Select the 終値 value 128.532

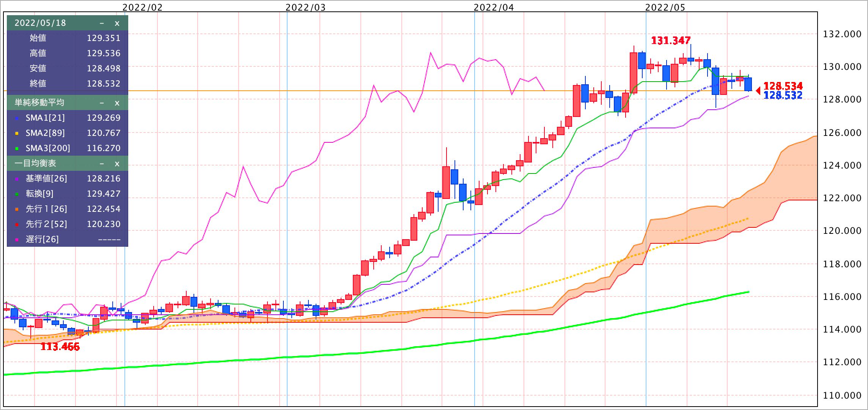click(104, 84)
